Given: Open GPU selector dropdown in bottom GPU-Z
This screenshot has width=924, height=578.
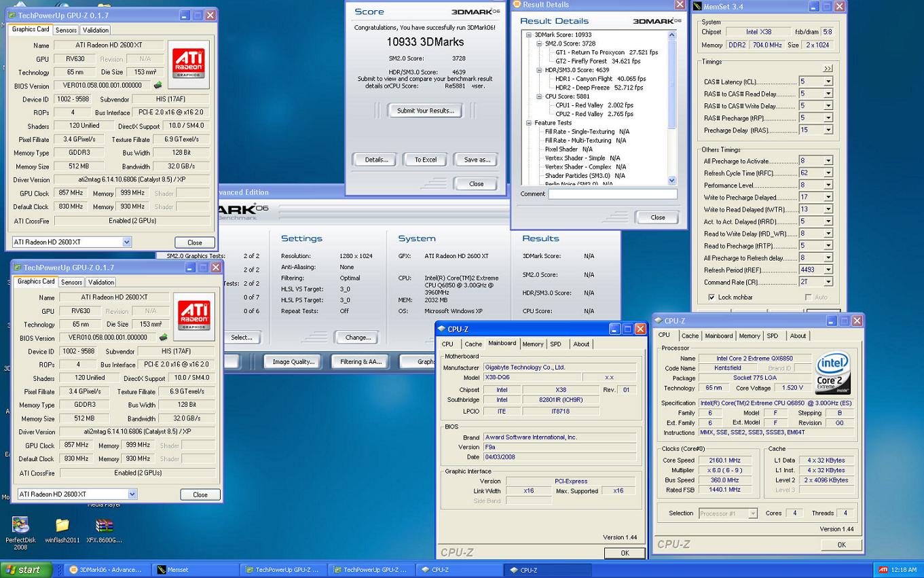Looking at the screenshot, I should click(132, 494).
